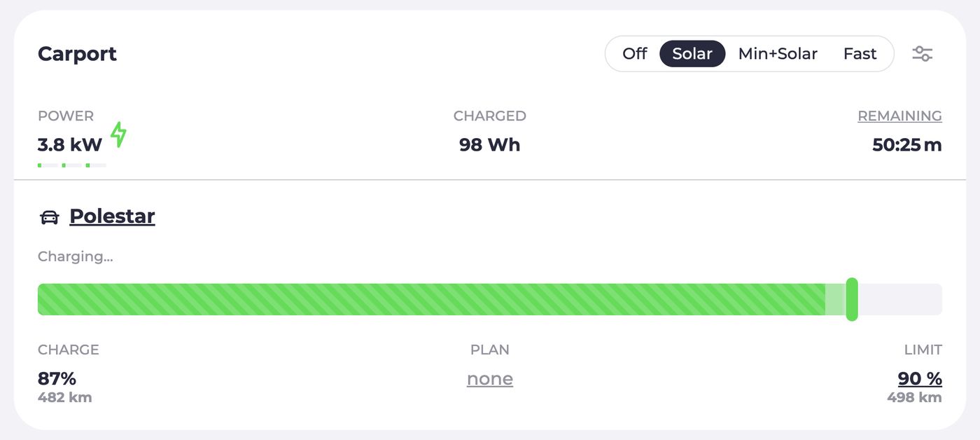
Task: Click the 87% charge level value
Action: [x=57, y=379]
